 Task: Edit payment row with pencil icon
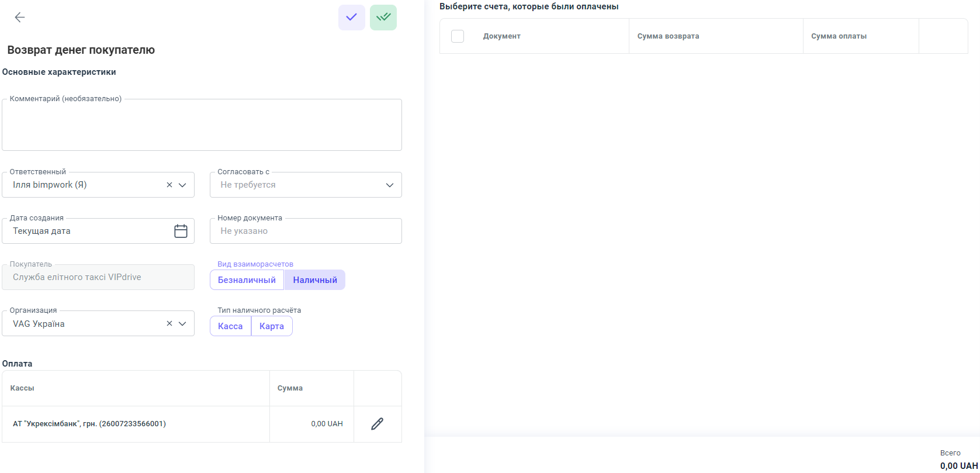tap(378, 424)
